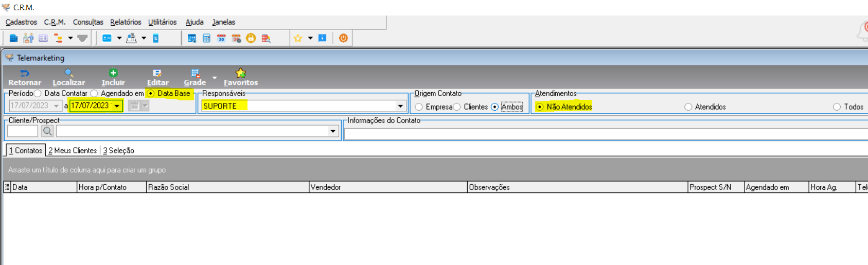Screen dimensions: 868x265
Task: Select Empresa as contact origin
Action: (x=419, y=107)
